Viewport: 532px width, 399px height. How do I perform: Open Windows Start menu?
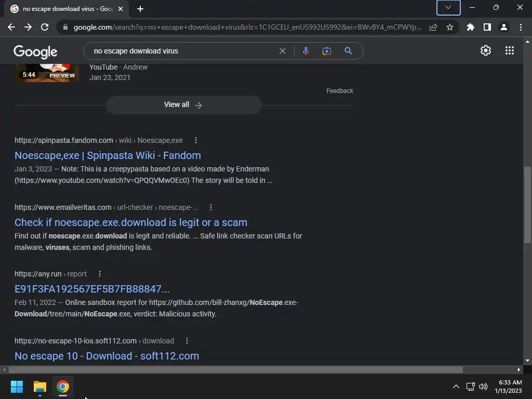(x=17, y=387)
